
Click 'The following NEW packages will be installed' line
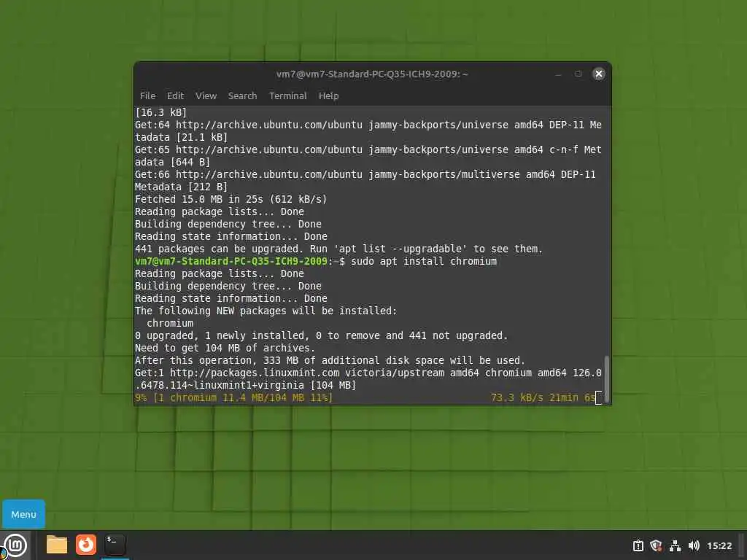pos(266,311)
